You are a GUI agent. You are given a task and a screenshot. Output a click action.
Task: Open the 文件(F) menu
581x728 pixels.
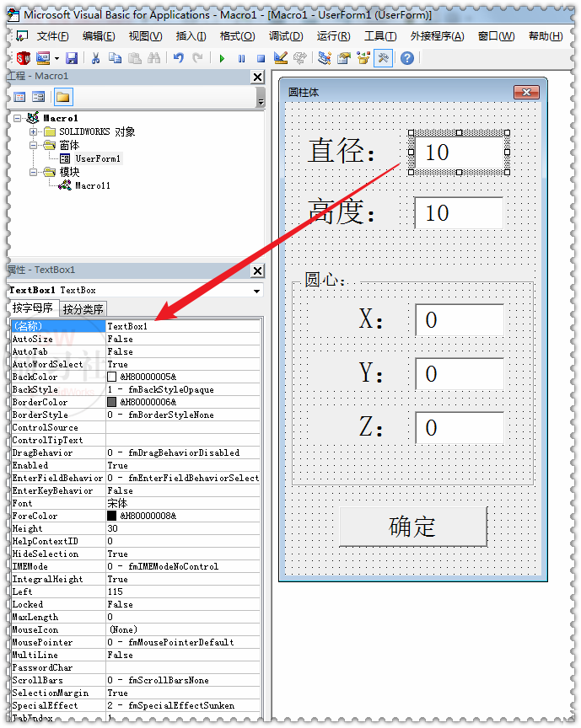pyautogui.click(x=53, y=36)
